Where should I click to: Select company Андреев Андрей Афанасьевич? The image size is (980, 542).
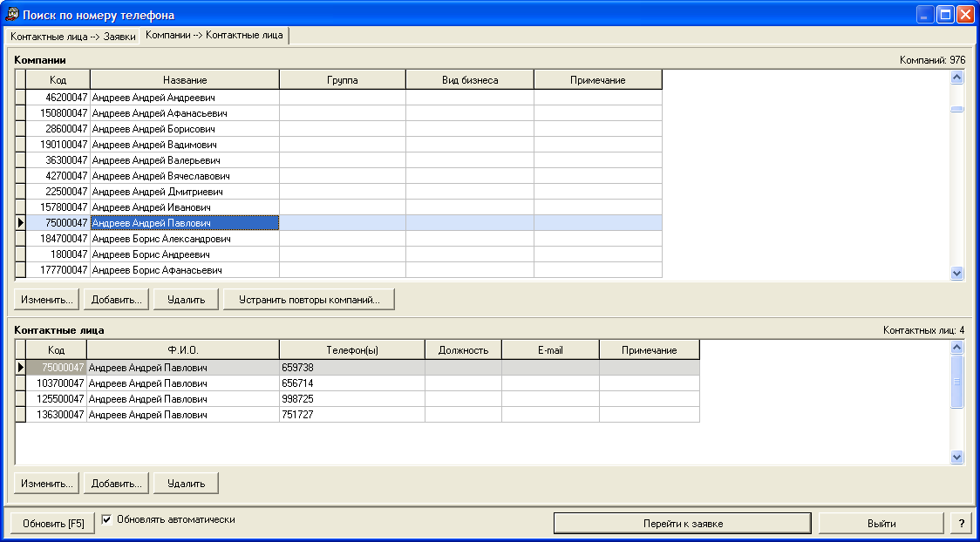click(185, 113)
